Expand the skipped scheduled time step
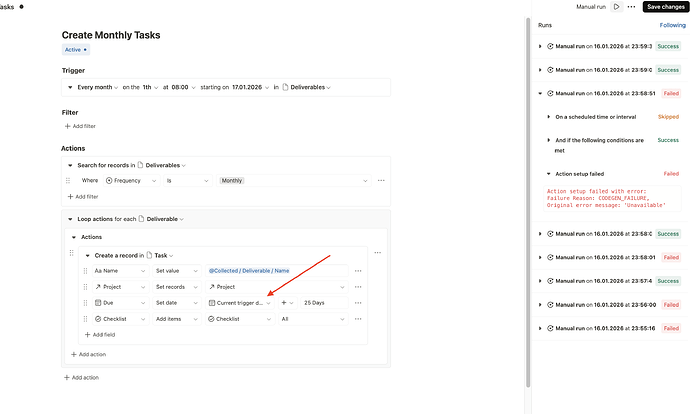The image size is (690, 414). (x=550, y=117)
